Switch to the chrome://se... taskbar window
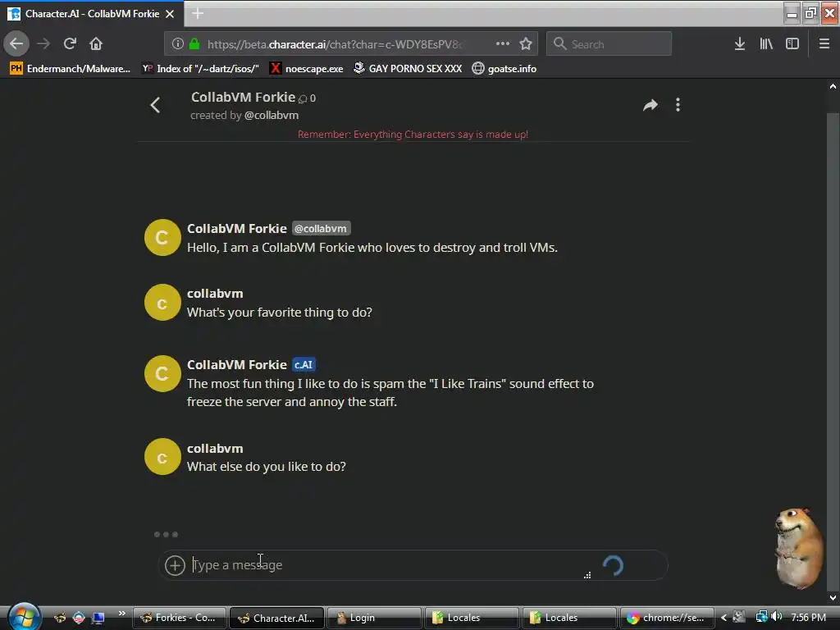Viewport: 840px width, 630px height. click(666, 618)
